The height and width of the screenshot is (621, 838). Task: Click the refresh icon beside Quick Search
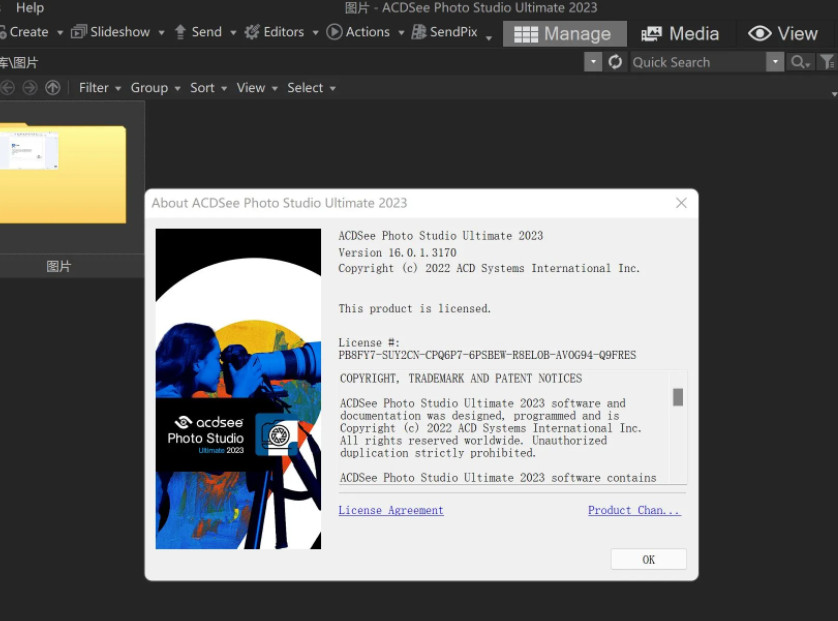pos(615,62)
